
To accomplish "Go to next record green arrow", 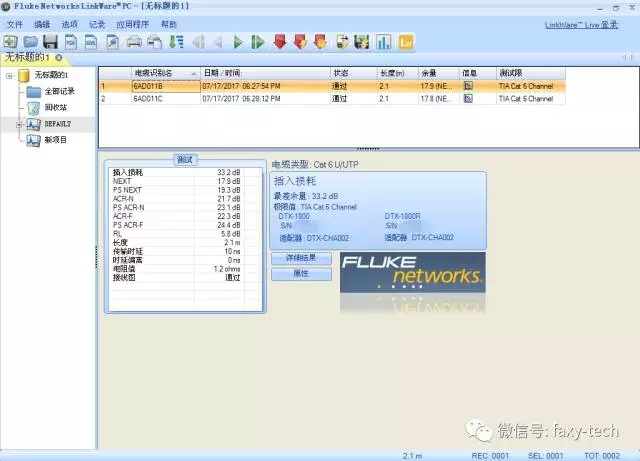I will pos(238,42).
